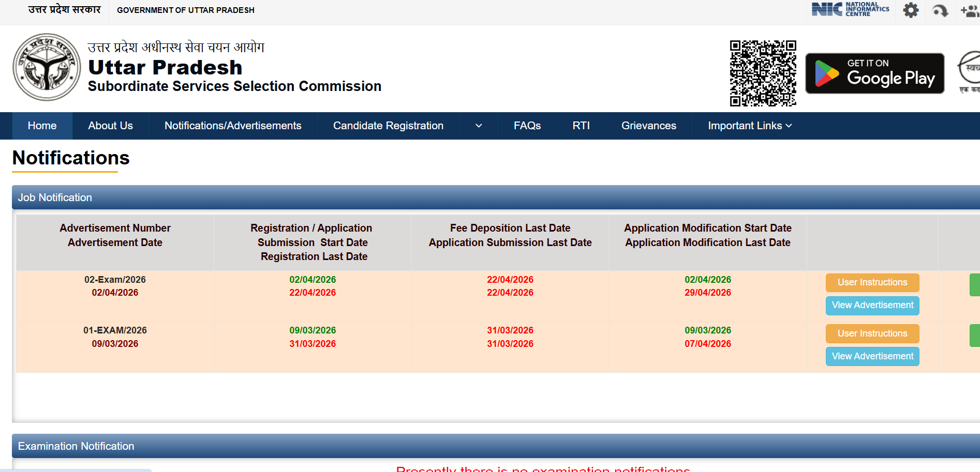Open the Get it on Google Play badge
980x472 pixels.
pos(874,73)
